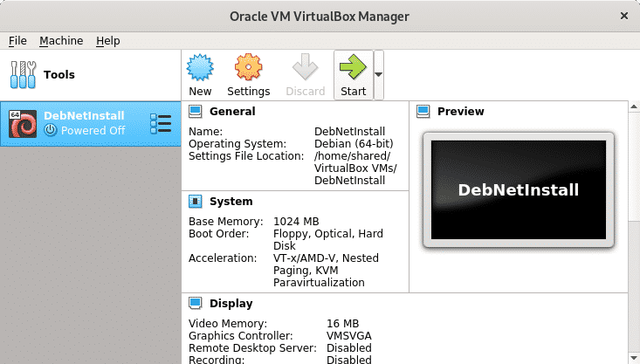The image size is (640, 364).
Task: Open the Machine menu
Action: (x=61, y=41)
